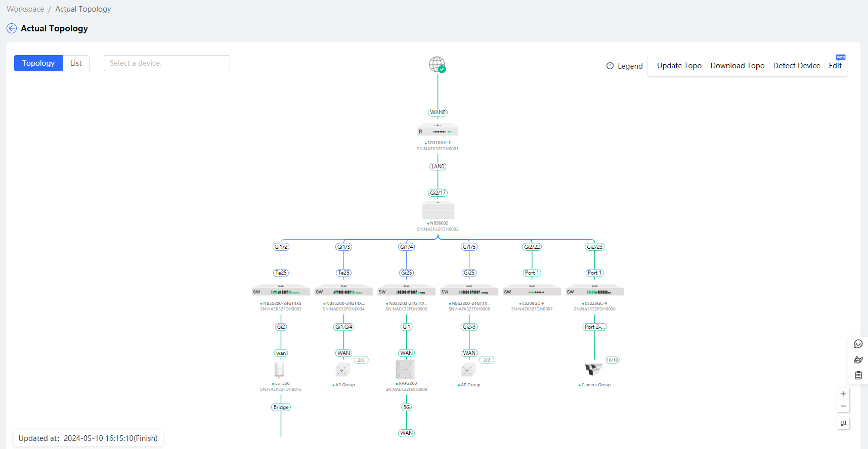Select the RAP2260 access point icon
The width and height of the screenshot is (868, 449).
coord(405,370)
